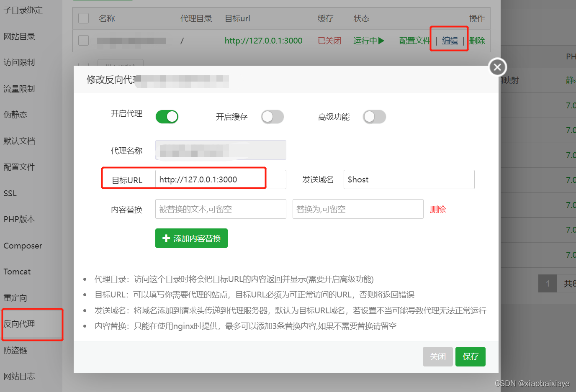Turn on 高级功能
Screen dimensions: 576x392
click(375, 117)
